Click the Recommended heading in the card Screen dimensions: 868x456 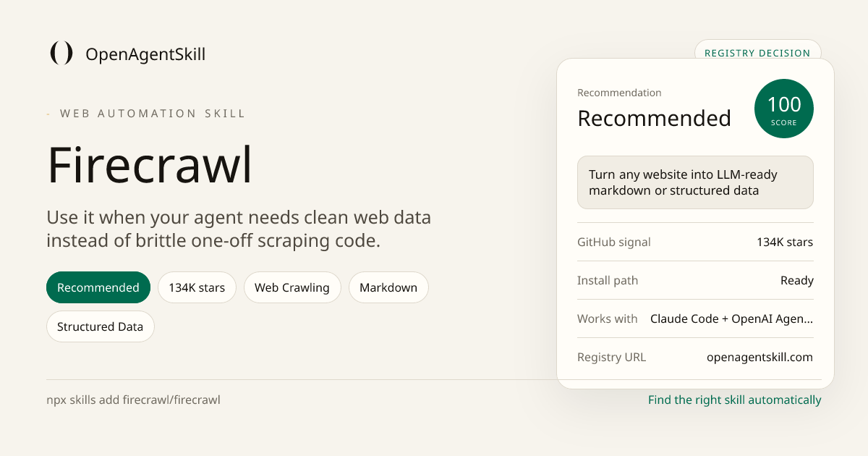[654, 118]
